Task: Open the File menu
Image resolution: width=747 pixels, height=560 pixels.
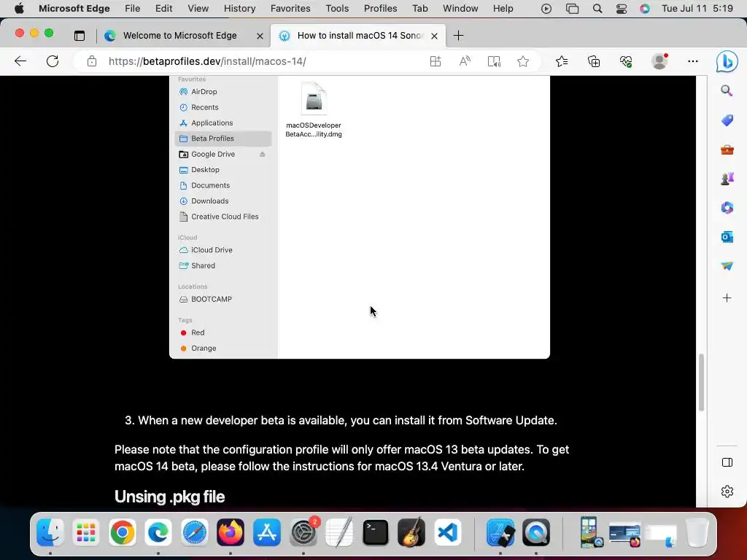Action: click(133, 9)
